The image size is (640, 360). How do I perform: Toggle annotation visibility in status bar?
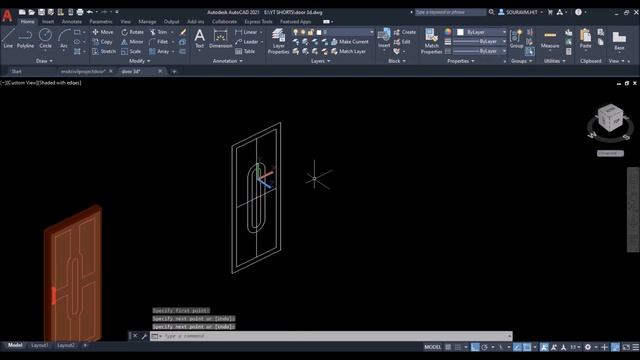(x=544, y=347)
